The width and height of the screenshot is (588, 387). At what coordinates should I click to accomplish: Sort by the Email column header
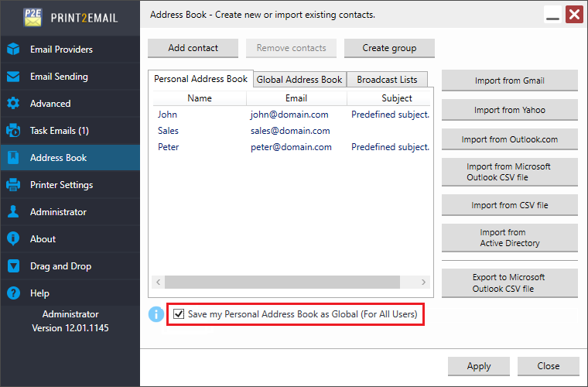[296, 98]
